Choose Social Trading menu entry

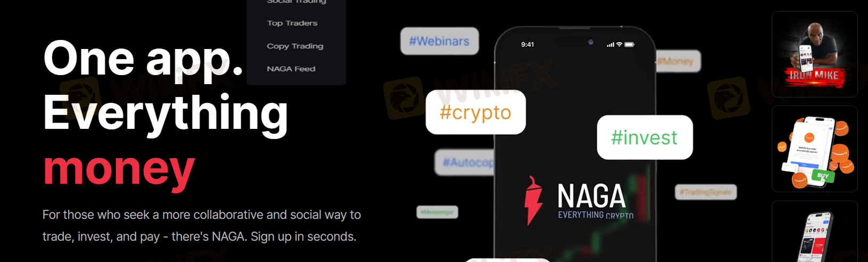pos(296,2)
